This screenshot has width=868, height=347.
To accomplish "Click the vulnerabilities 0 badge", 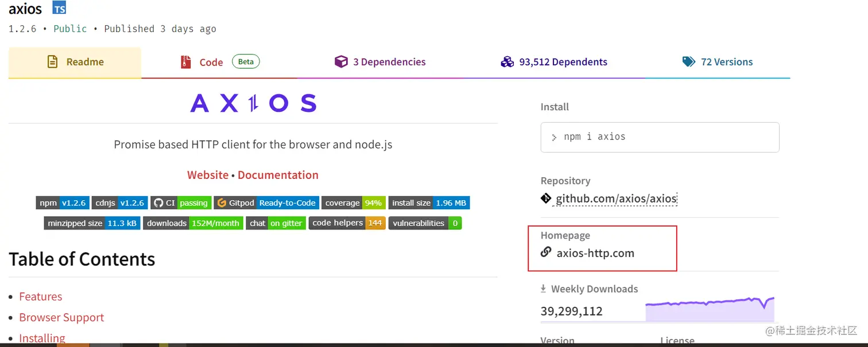I will [425, 223].
